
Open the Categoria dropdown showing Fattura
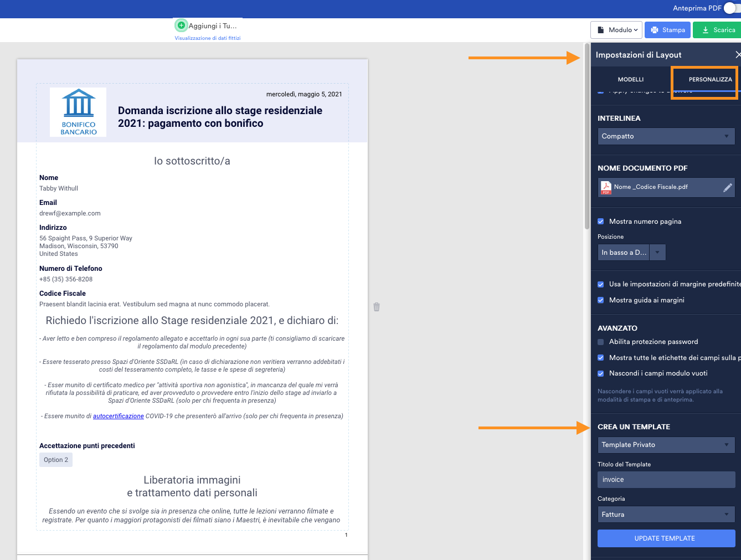pos(666,514)
